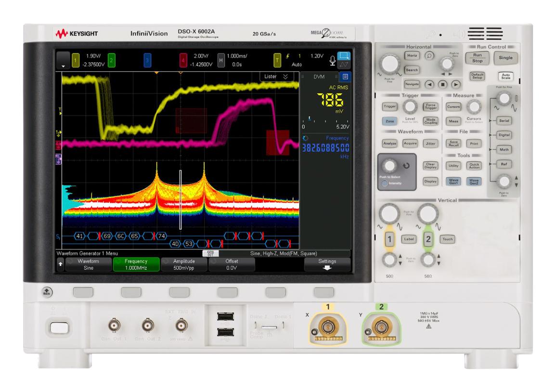The image size is (556, 392).
Task: Select the Offset 0.0V softkey
Action: pyautogui.click(x=232, y=264)
